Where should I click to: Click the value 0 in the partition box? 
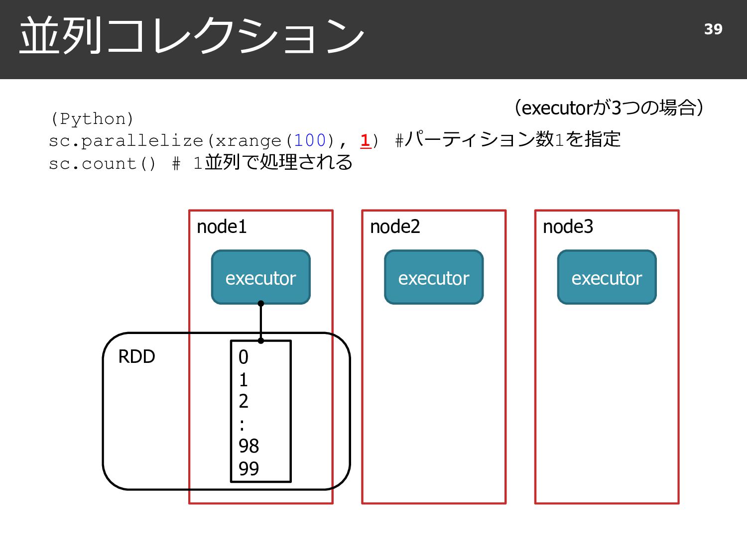243,357
